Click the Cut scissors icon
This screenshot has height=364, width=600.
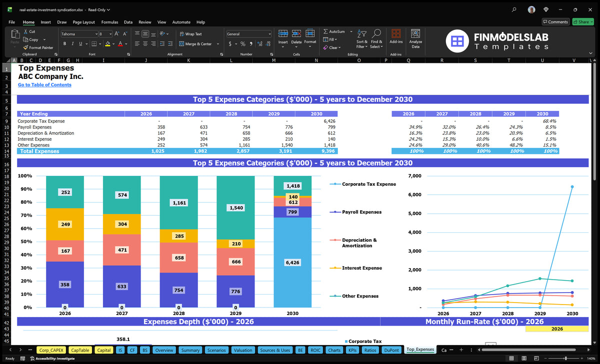click(25, 31)
